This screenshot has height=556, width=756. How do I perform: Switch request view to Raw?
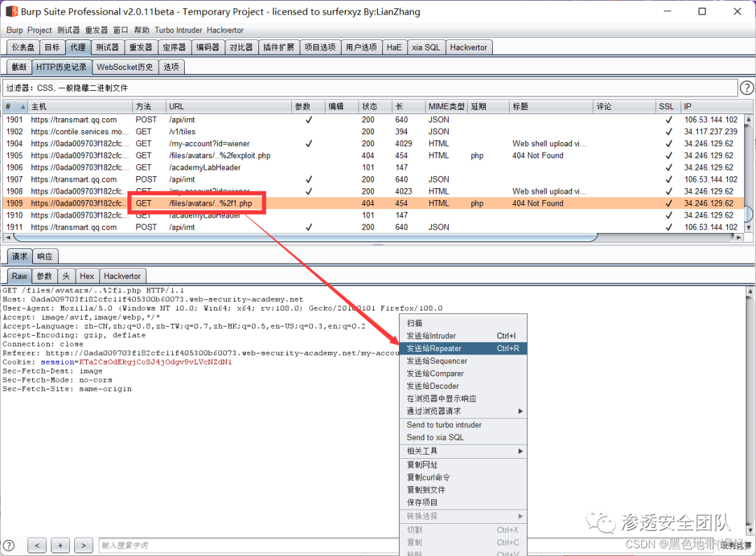[x=20, y=276]
